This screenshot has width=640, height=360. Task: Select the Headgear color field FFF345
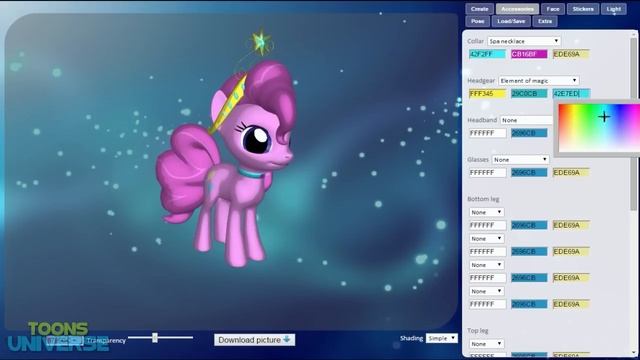pos(487,94)
